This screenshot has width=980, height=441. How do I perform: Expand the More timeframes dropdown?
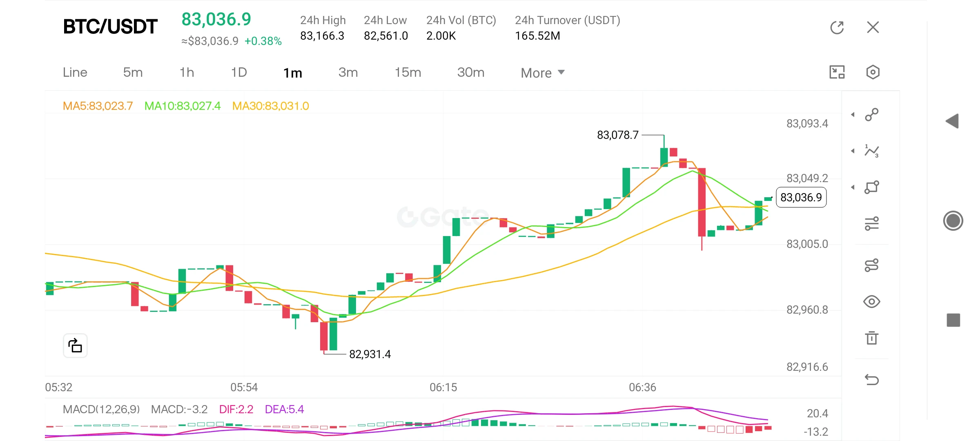(542, 73)
